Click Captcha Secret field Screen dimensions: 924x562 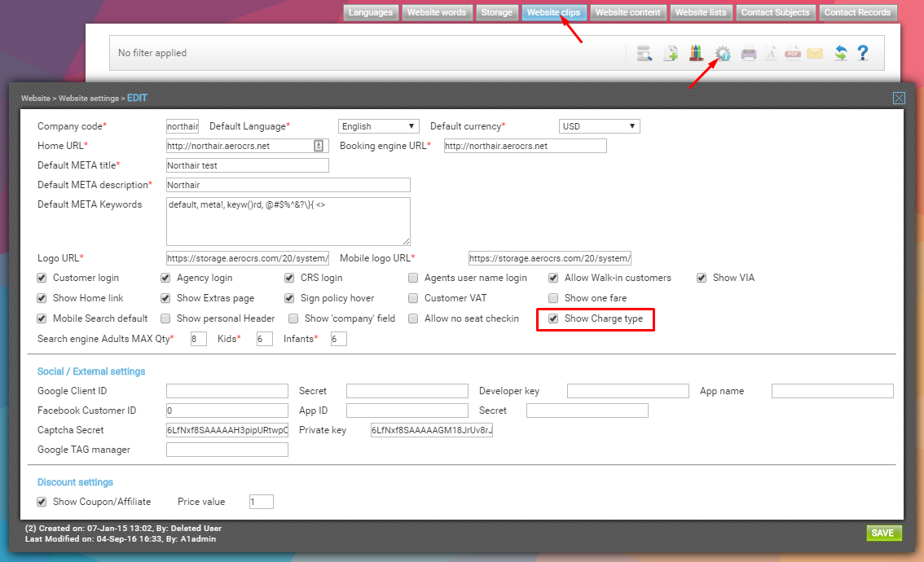pos(227,430)
